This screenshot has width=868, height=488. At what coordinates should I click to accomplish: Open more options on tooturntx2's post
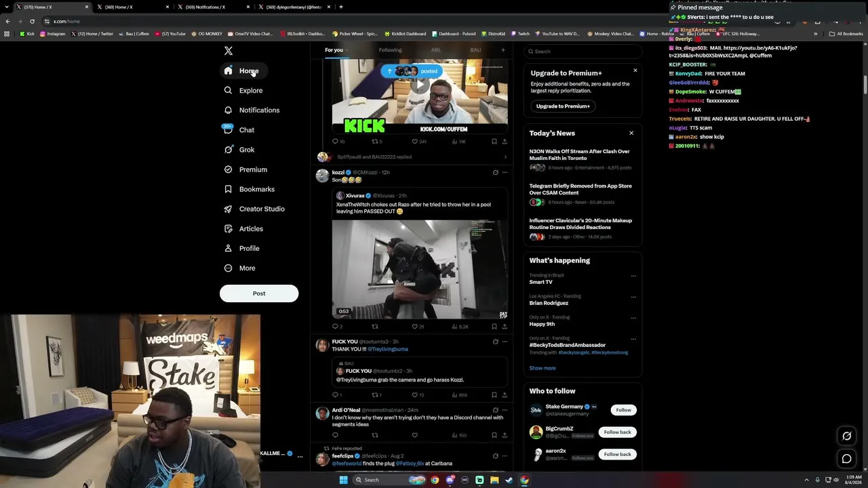505,342
